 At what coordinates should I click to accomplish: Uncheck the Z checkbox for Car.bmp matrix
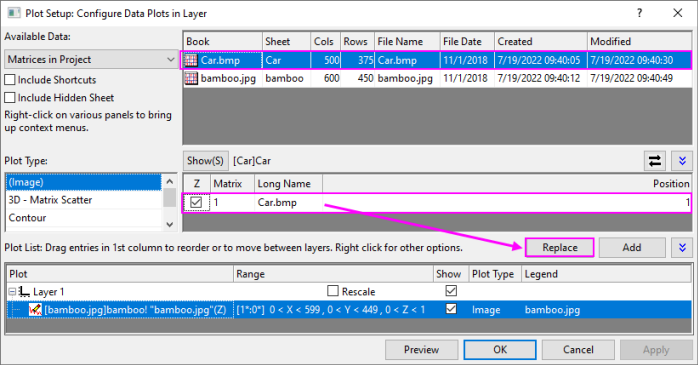click(196, 203)
